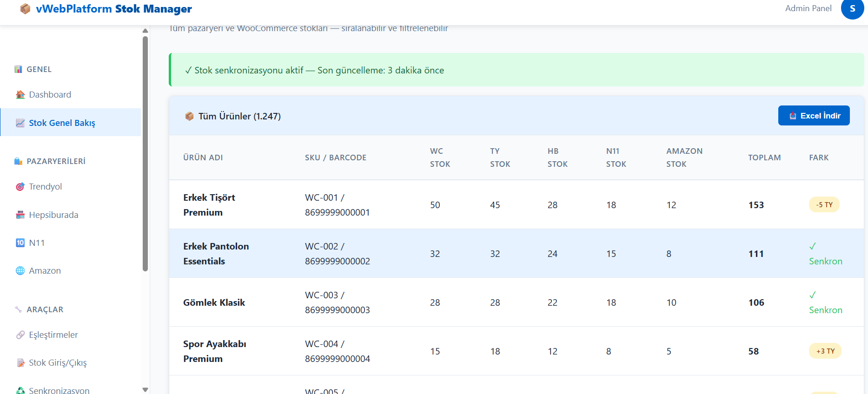
Task: Click the Dashboard house icon
Action: point(20,95)
